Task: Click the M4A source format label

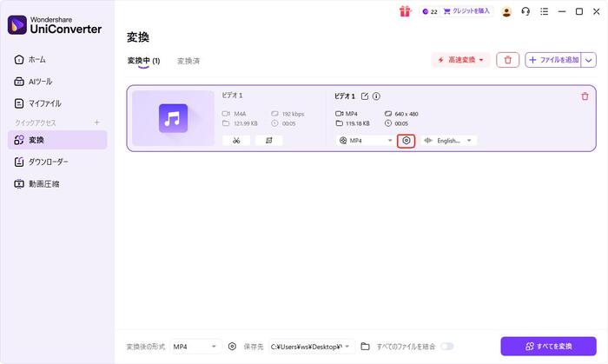Action: [240, 114]
